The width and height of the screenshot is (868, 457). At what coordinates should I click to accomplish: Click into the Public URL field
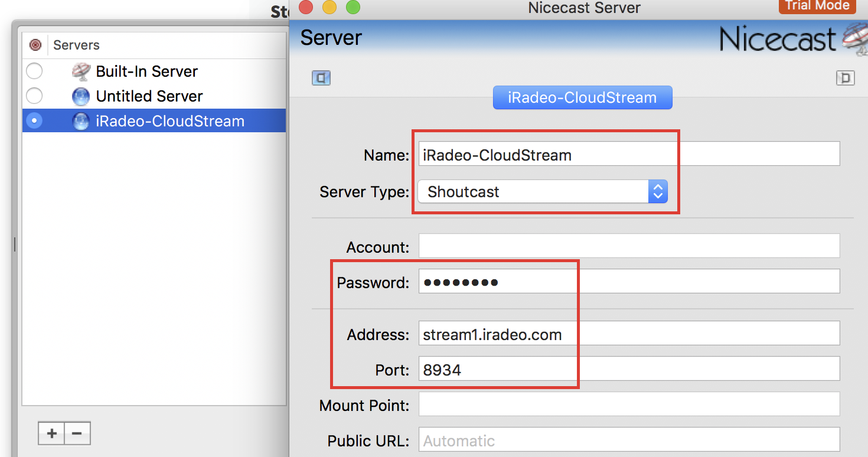[x=629, y=440]
